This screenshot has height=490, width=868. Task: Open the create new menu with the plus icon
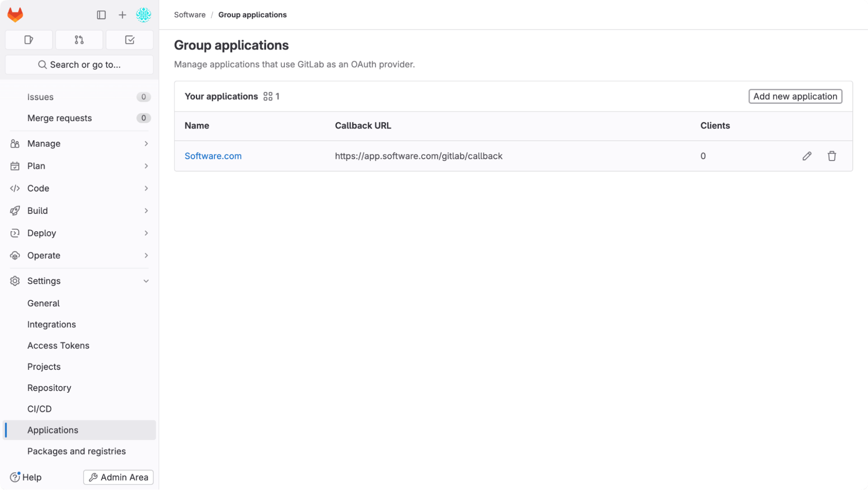tap(122, 14)
